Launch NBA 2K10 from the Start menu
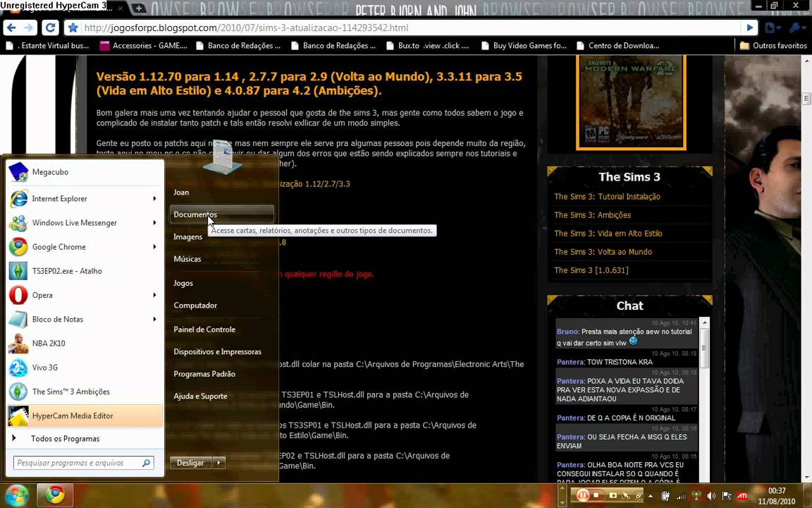The height and width of the screenshot is (508, 812). [85, 343]
